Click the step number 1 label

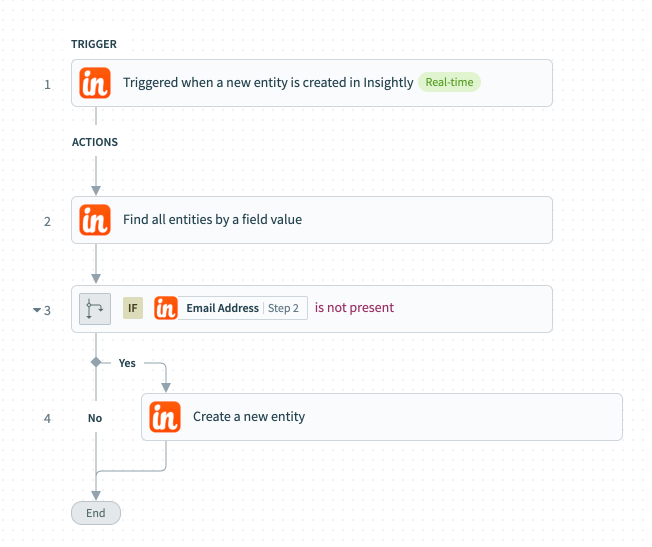[x=47, y=85]
